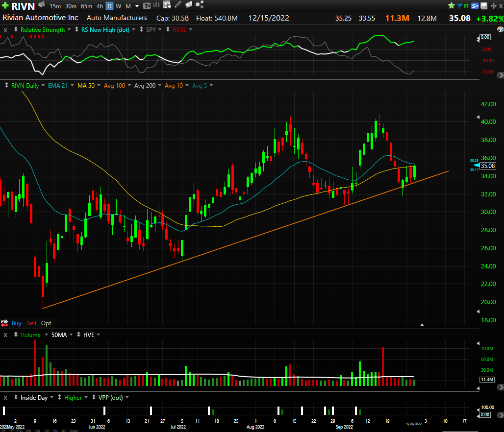This screenshot has height=432, width=504.
Task: Click the Buy link
Action: click(x=16, y=323)
